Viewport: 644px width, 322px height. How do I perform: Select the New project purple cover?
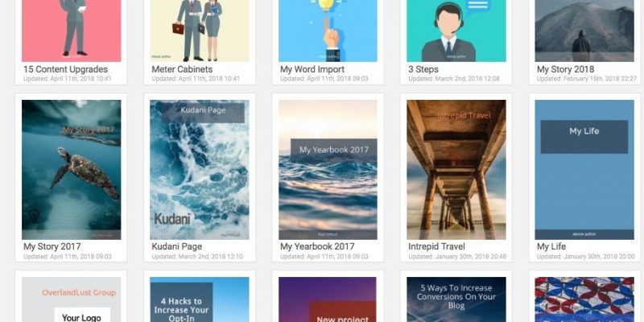coord(328,299)
